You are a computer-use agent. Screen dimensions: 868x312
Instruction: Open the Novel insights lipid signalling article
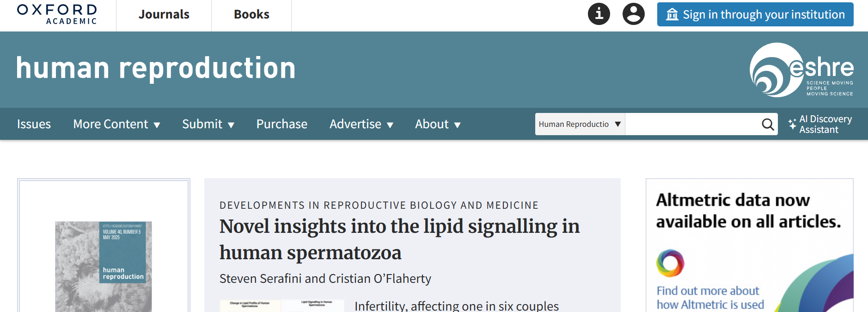399,239
